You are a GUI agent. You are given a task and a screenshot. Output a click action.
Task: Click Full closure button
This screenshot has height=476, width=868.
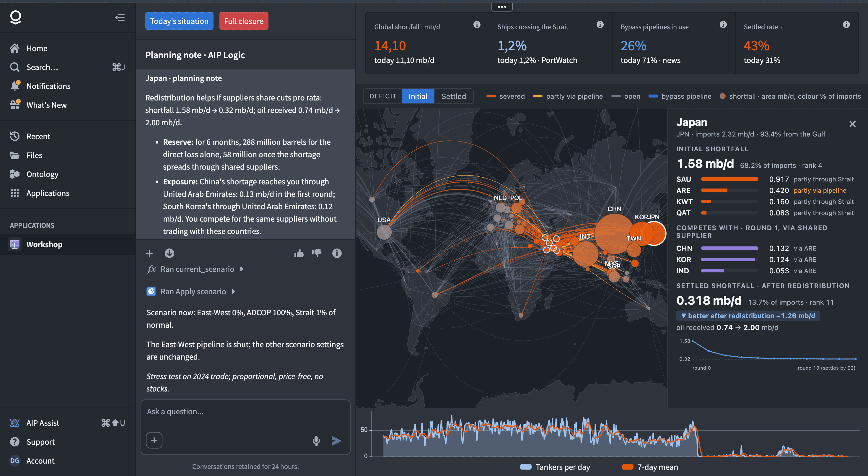click(x=244, y=21)
